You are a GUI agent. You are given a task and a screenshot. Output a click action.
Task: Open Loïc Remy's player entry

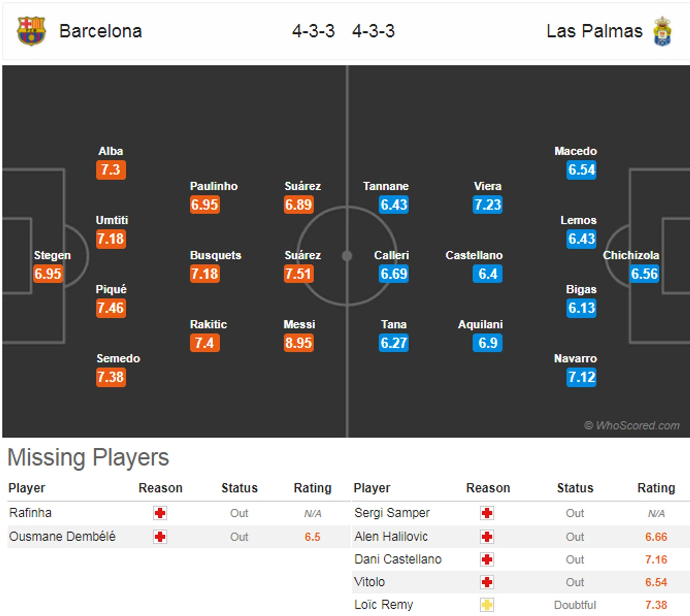pyautogui.click(x=383, y=605)
